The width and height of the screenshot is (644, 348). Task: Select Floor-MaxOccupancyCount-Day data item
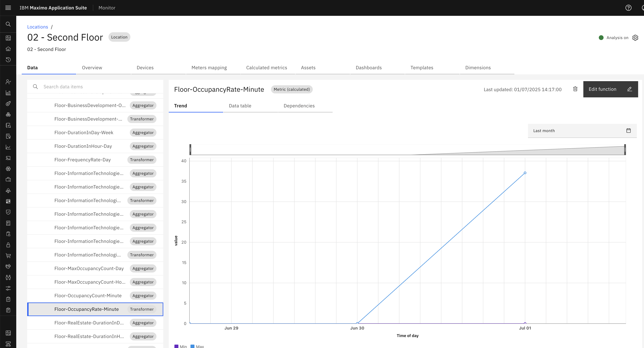[x=95, y=268]
